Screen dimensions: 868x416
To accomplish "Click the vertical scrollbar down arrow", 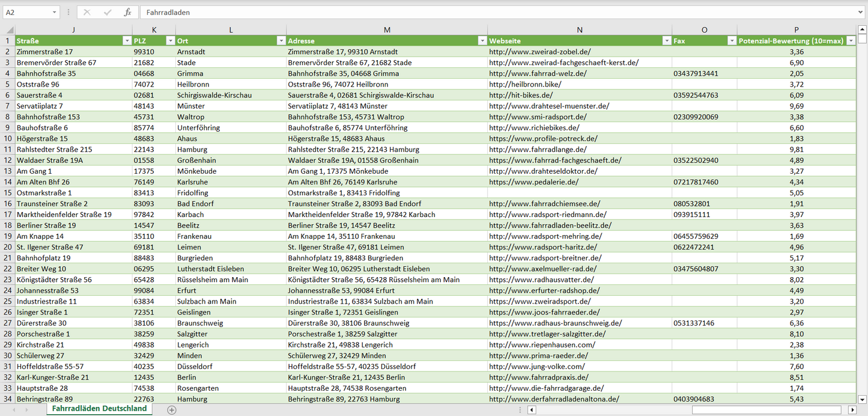I will (862, 399).
